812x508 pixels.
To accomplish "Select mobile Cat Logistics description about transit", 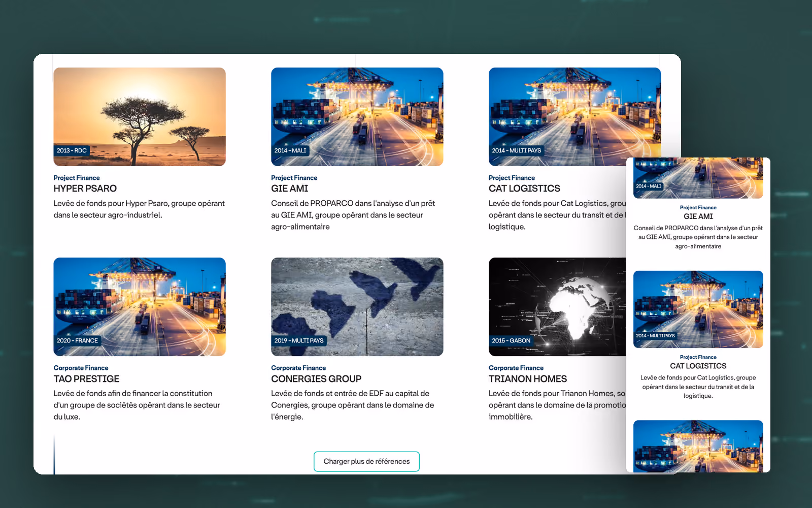I will pyautogui.click(x=698, y=387).
